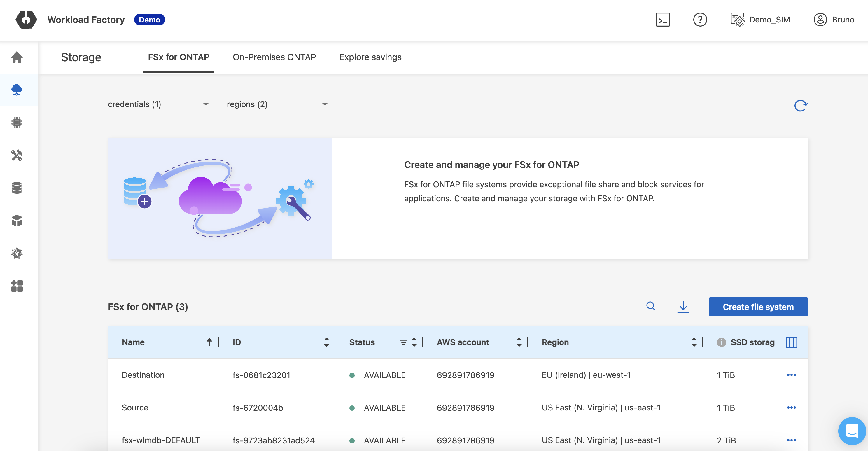
Task: Open the terminal console icon in top bar
Action: pyautogui.click(x=662, y=20)
